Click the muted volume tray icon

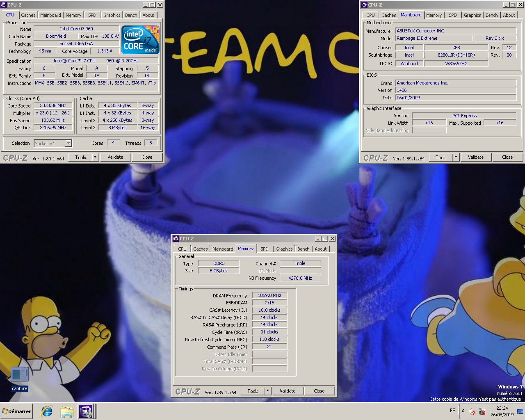click(x=472, y=411)
